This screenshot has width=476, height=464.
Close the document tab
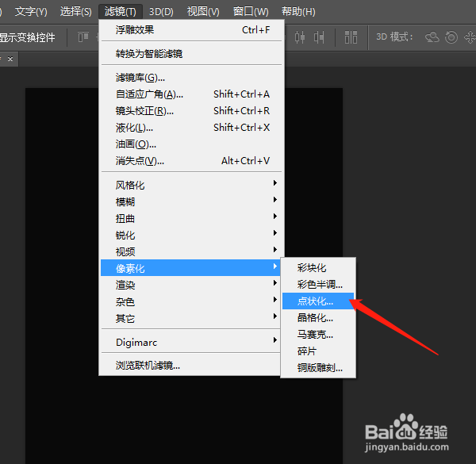click(10, 59)
